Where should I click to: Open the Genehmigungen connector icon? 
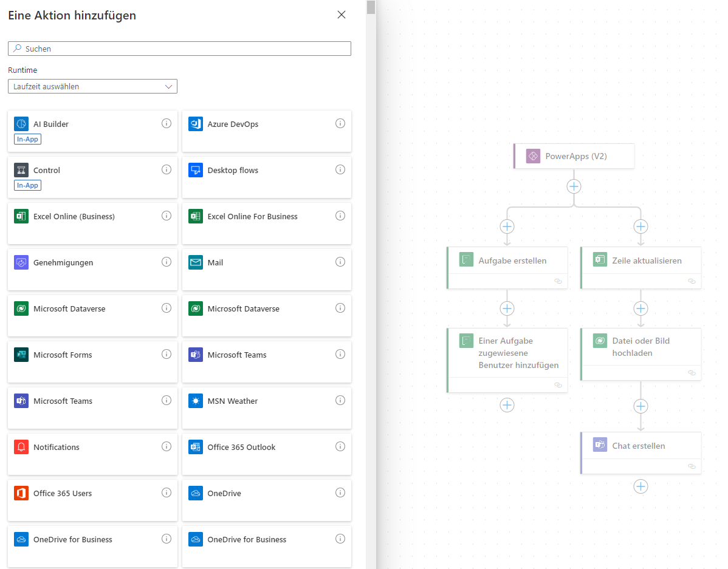[21, 262]
